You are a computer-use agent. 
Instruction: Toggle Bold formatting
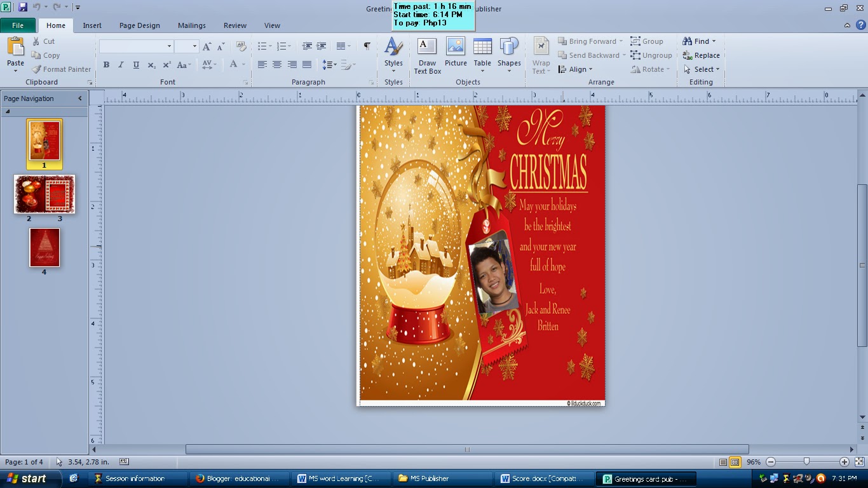[x=106, y=65]
